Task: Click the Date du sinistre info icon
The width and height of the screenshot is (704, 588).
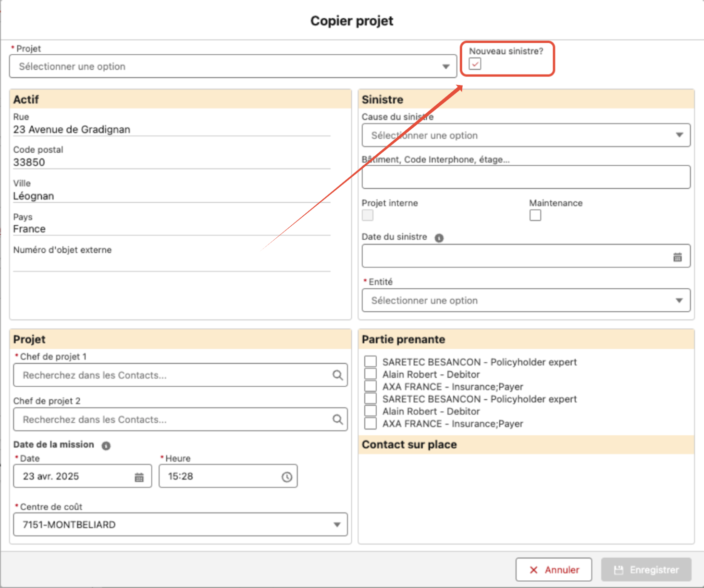Action: (x=439, y=238)
